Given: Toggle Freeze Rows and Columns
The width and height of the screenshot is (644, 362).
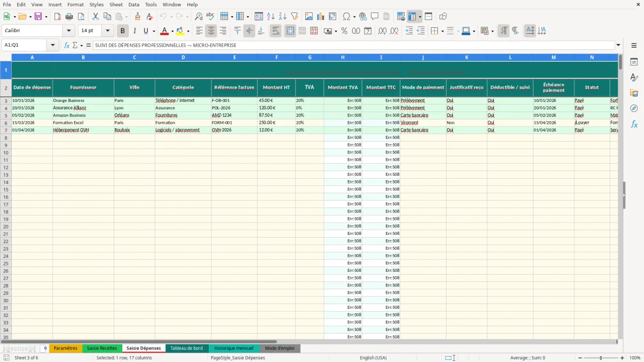Looking at the screenshot, I should [x=412, y=17].
